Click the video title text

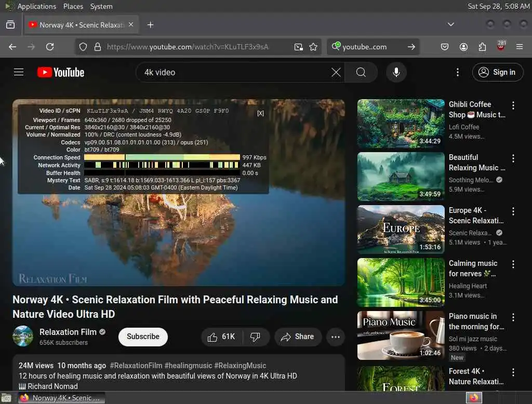(175, 307)
